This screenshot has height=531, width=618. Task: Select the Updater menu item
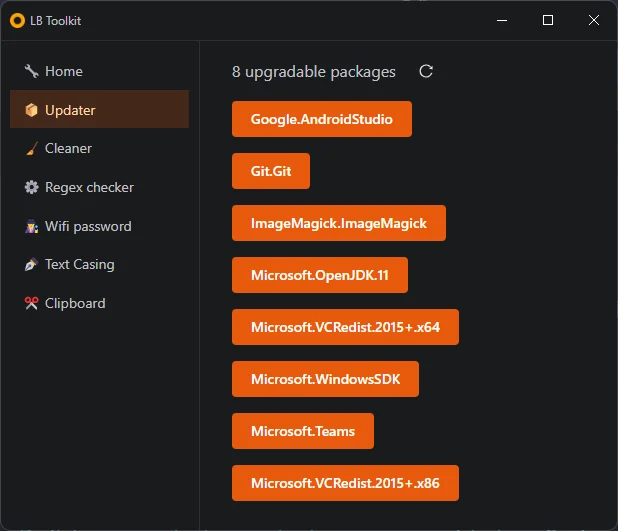[x=99, y=109]
